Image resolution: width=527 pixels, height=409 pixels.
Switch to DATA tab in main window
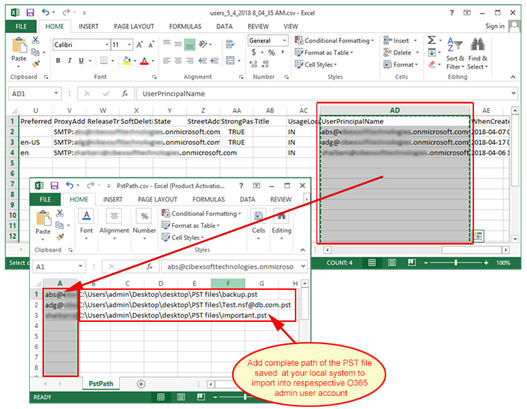(224, 26)
